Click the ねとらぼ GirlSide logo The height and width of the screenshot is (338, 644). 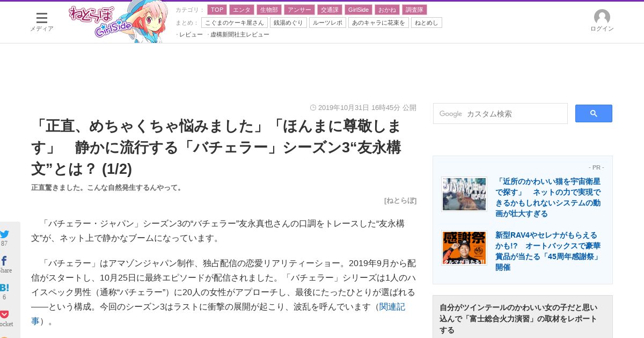118,22
